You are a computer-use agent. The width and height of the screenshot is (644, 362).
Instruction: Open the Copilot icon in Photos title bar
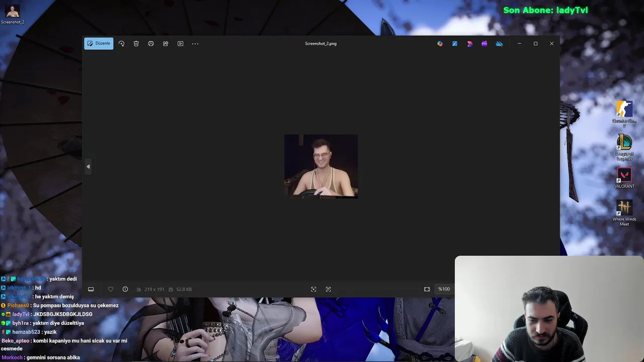440,44
